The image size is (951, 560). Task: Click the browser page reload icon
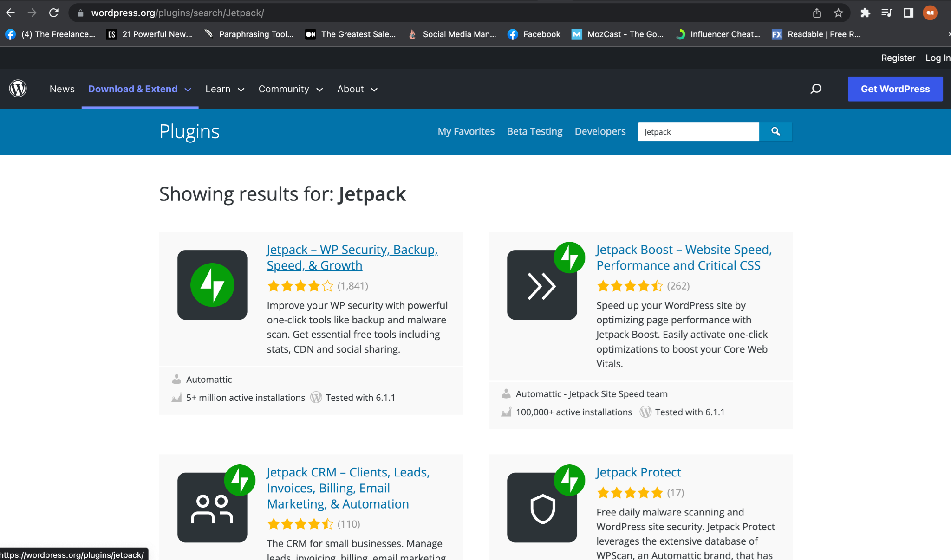coord(53,13)
